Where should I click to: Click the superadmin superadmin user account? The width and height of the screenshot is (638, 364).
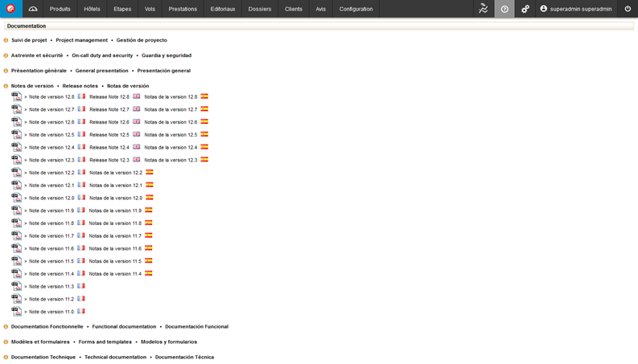coord(575,9)
